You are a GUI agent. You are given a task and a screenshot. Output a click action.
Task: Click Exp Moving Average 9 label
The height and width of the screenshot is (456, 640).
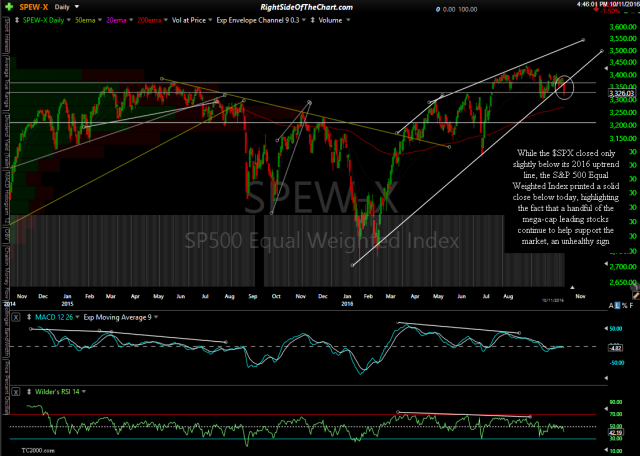[117, 317]
